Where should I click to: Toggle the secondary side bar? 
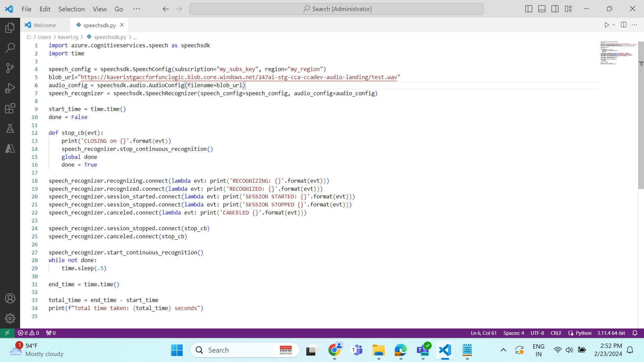(555, 9)
